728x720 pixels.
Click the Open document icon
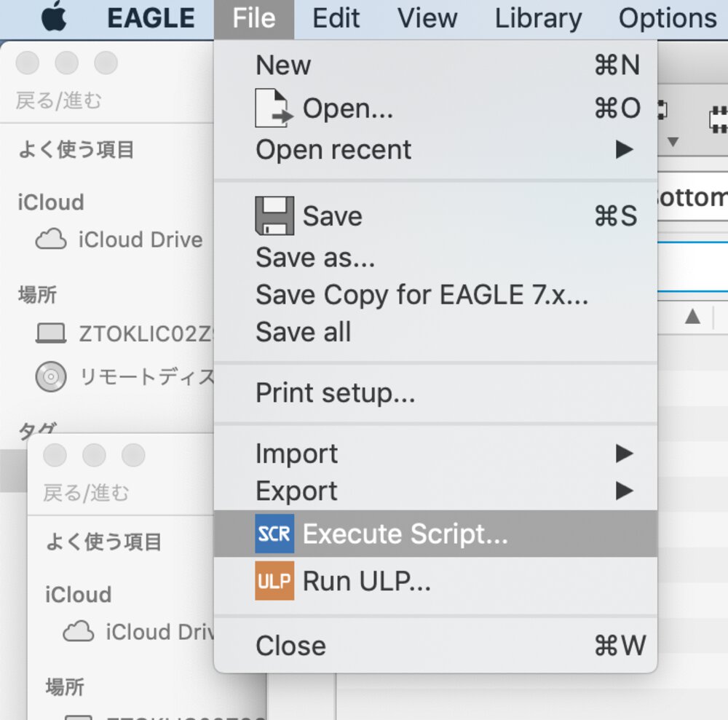pos(274,108)
